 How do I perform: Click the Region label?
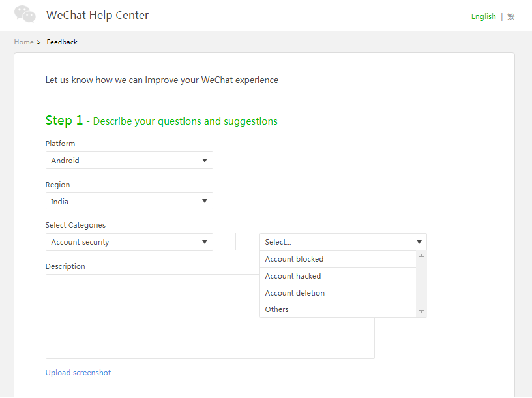(x=57, y=185)
